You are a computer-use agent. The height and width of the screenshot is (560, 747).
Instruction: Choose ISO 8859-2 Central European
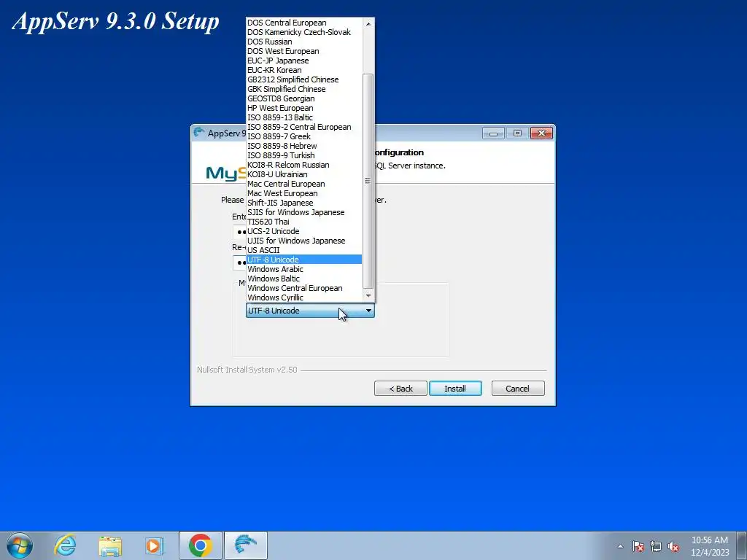[304, 127]
